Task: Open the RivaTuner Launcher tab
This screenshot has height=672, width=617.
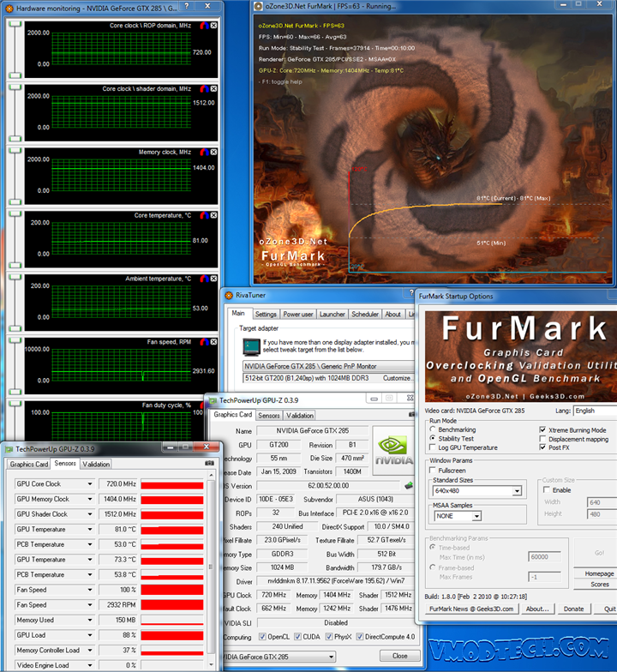Action: (332, 314)
